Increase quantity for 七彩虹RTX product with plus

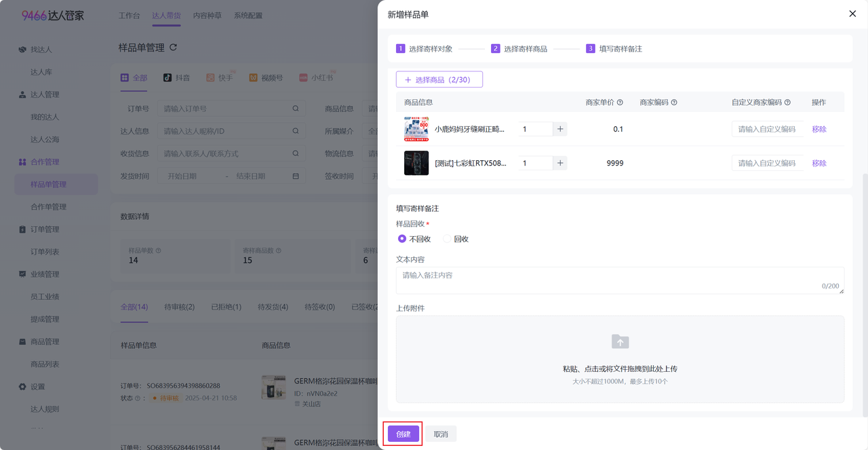(x=560, y=163)
